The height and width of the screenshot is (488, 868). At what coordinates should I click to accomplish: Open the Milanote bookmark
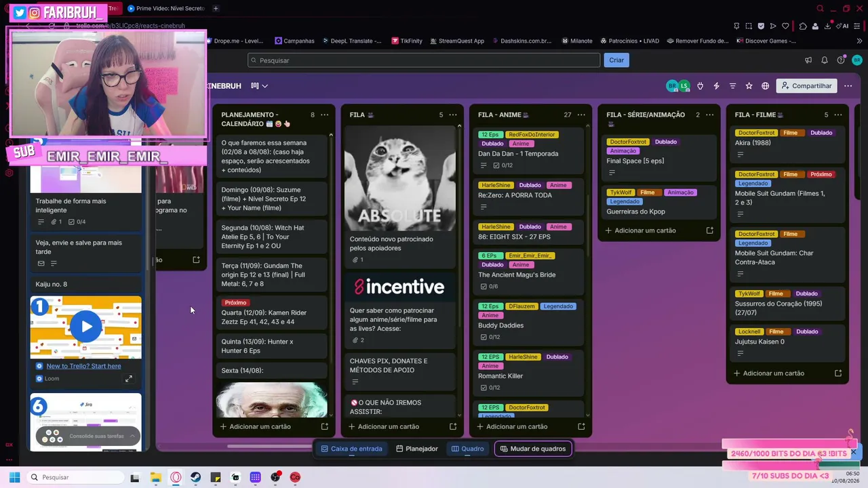[x=577, y=41]
